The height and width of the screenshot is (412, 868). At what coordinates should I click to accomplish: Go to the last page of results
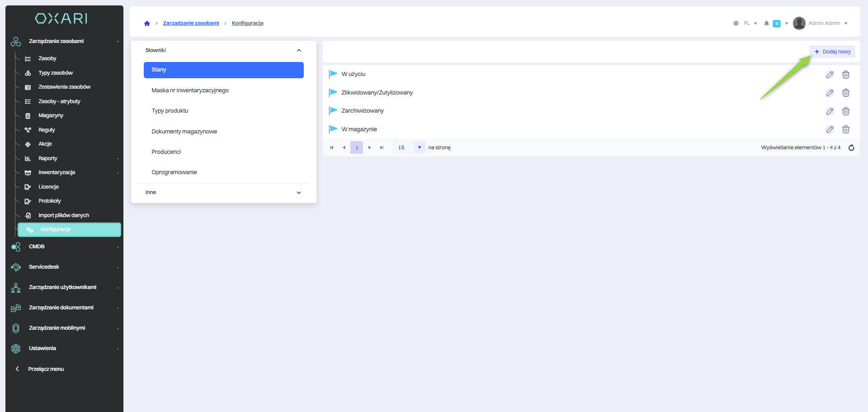pyautogui.click(x=382, y=147)
